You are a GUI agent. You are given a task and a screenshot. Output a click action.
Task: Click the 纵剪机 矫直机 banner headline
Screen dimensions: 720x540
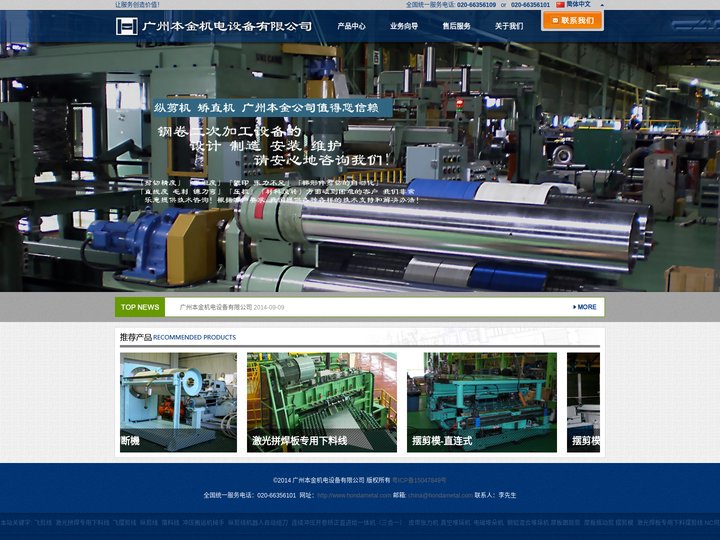[272, 108]
